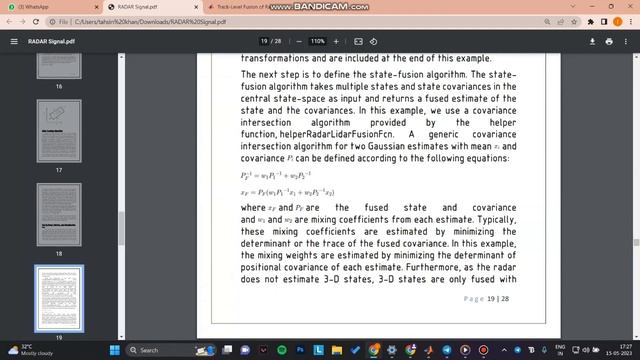Click the fit to page icon
This screenshot has width=640, height=360.
358,41
